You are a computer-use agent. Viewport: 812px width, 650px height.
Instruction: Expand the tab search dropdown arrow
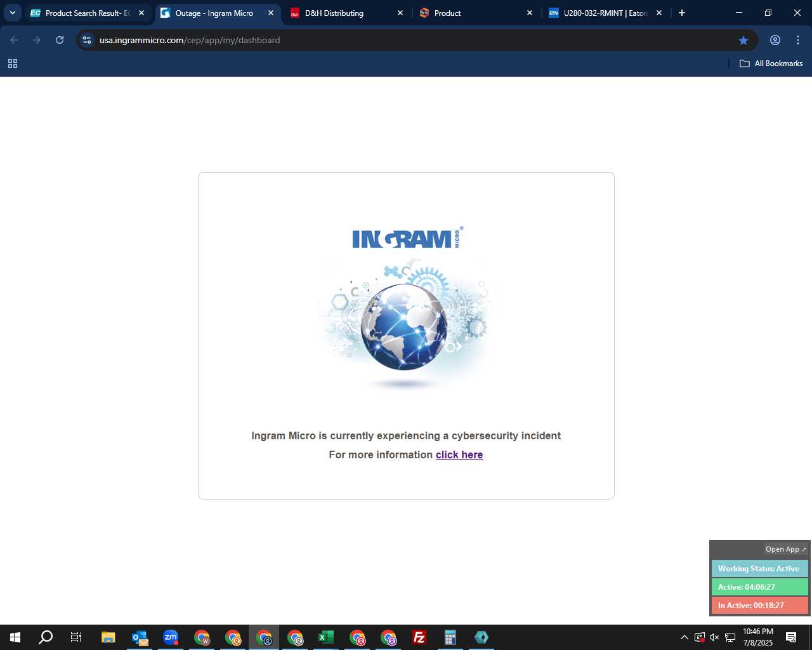(13, 13)
